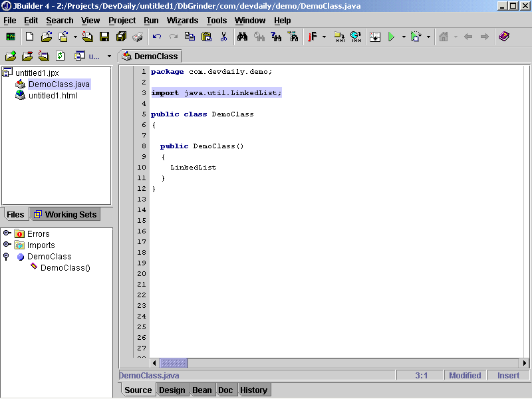Toggle the message pane monitor icon
Image resolution: width=532 pixels, height=399 pixels.
tap(11, 37)
